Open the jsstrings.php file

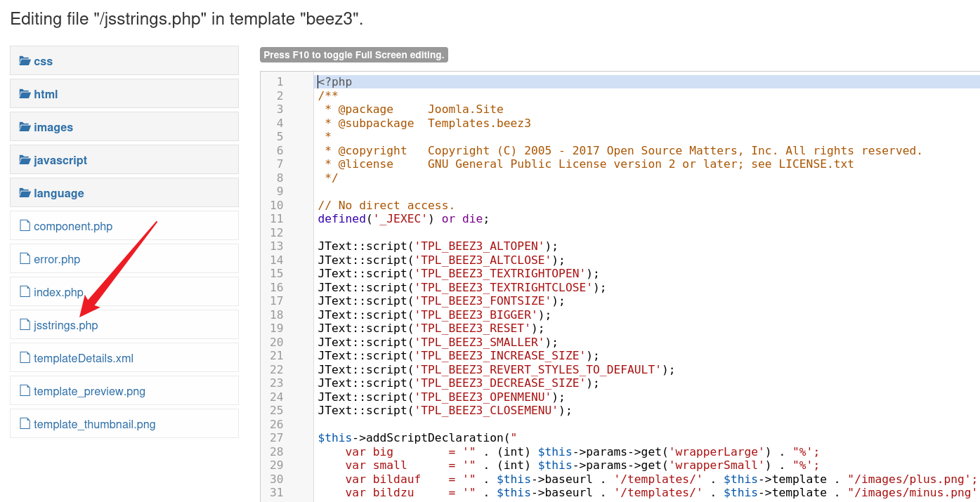click(66, 325)
